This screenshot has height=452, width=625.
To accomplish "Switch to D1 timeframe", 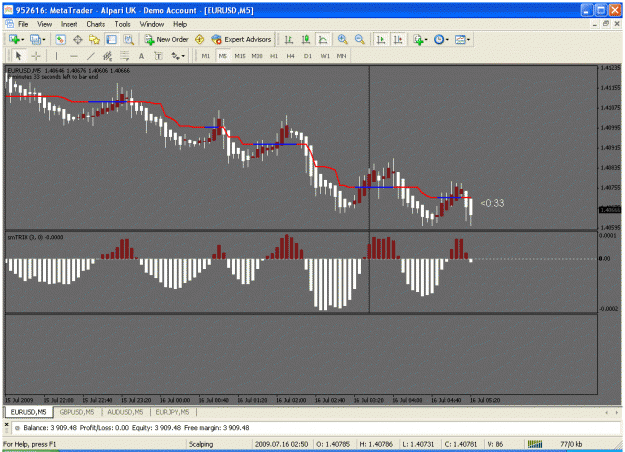I will click(x=308, y=56).
